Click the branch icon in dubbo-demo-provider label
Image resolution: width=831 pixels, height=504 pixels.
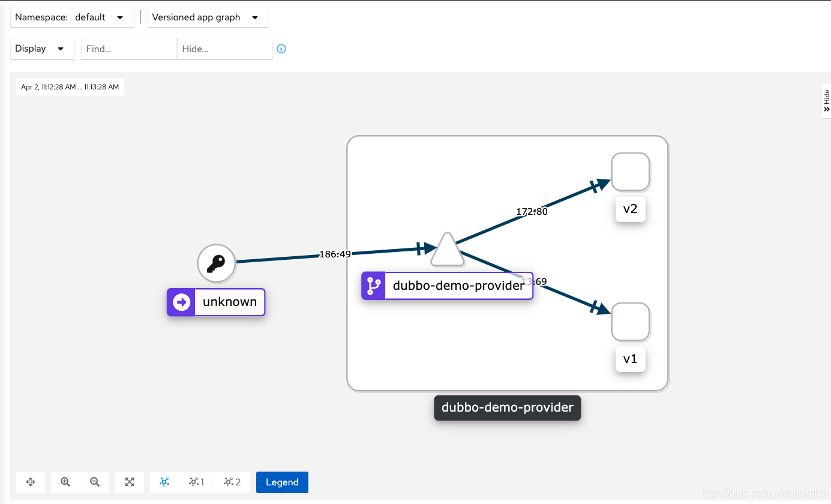[373, 286]
